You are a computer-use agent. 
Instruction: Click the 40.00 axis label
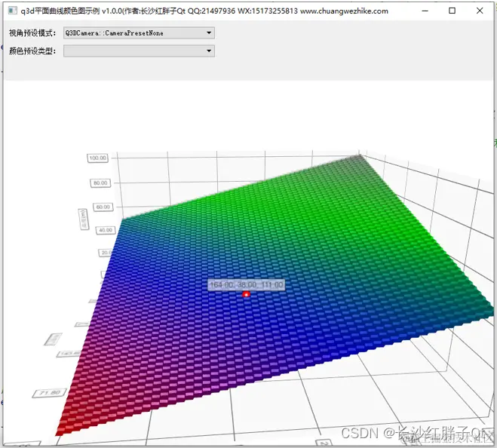[106, 230]
